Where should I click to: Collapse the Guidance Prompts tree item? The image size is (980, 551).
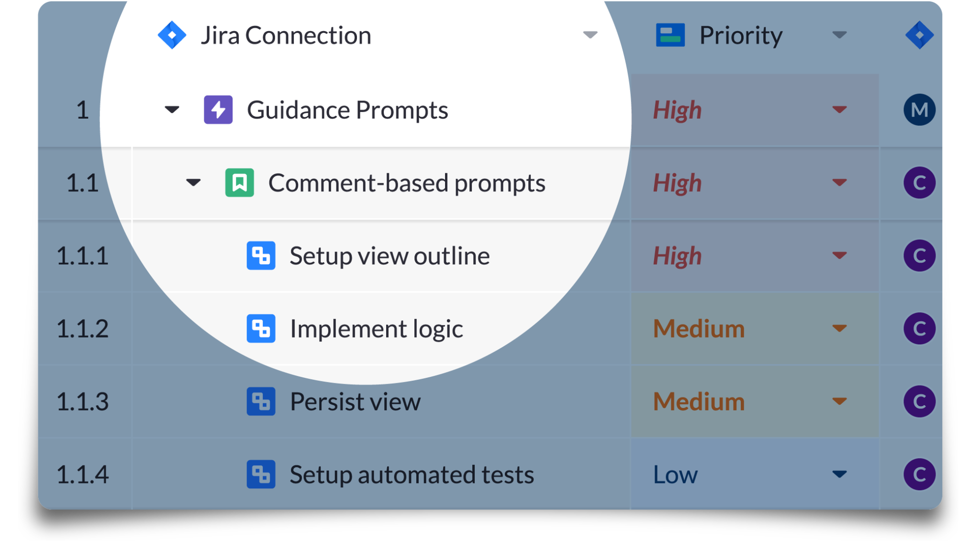[x=171, y=110]
